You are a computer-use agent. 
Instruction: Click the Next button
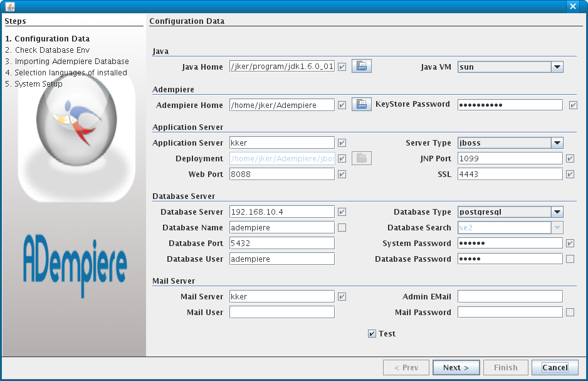click(456, 367)
